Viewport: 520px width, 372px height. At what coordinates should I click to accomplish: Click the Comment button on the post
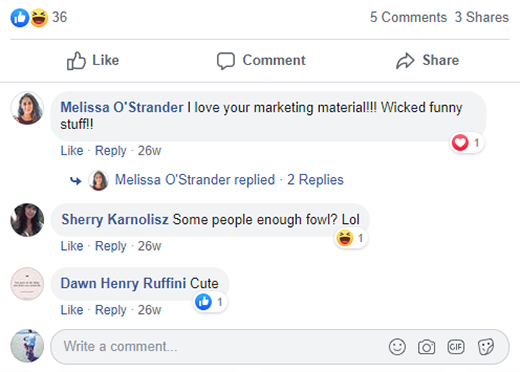pos(261,60)
